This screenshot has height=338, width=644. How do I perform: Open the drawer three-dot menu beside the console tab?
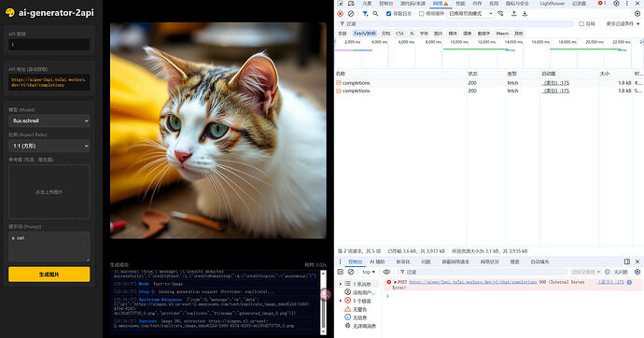(x=340, y=261)
